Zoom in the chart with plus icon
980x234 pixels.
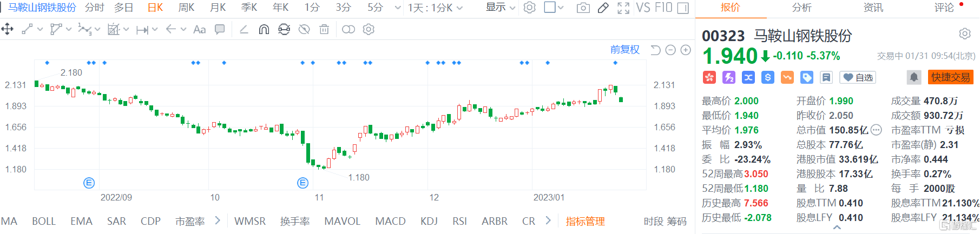(686, 50)
